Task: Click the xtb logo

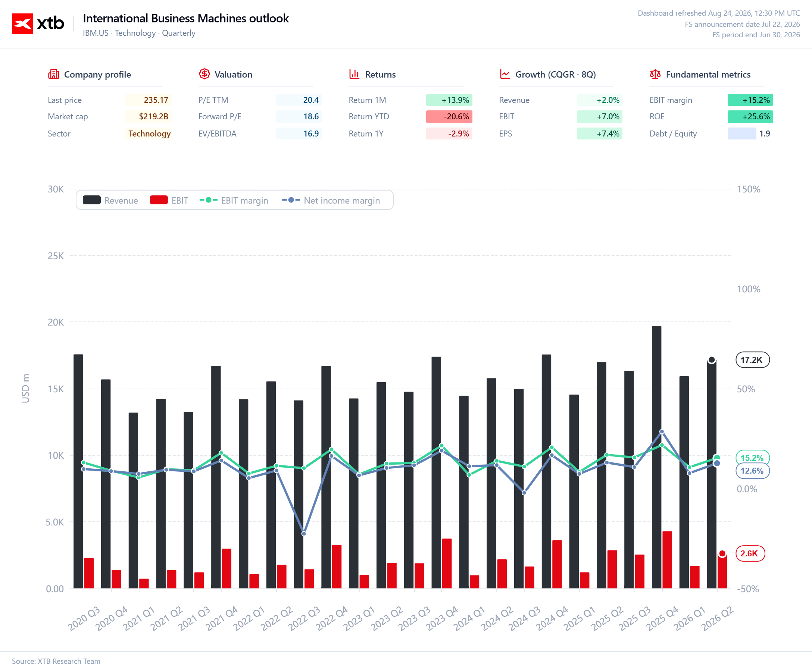Action: click(38, 23)
